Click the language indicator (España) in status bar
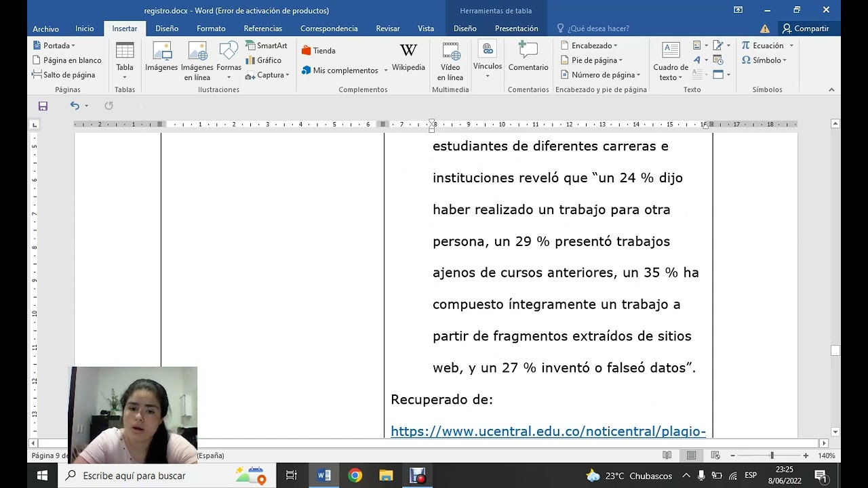The width and height of the screenshot is (868, 488). pyautogui.click(x=211, y=455)
